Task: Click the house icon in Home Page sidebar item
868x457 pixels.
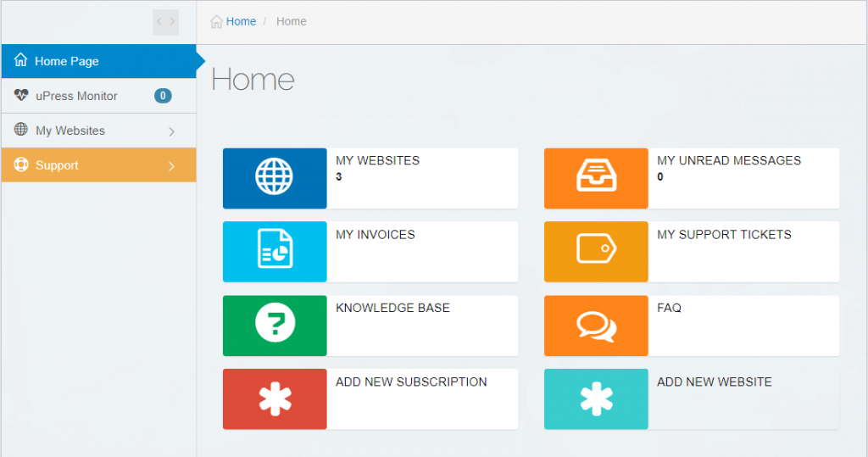Action: [21, 60]
